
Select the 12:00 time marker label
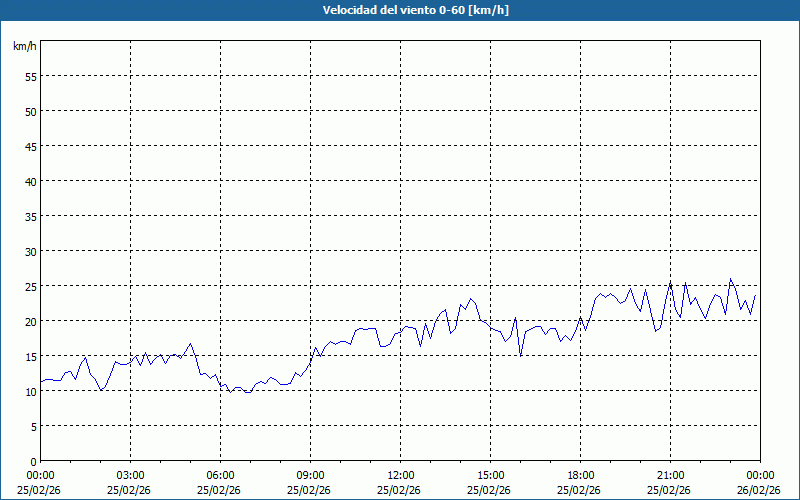pyautogui.click(x=400, y=475)
